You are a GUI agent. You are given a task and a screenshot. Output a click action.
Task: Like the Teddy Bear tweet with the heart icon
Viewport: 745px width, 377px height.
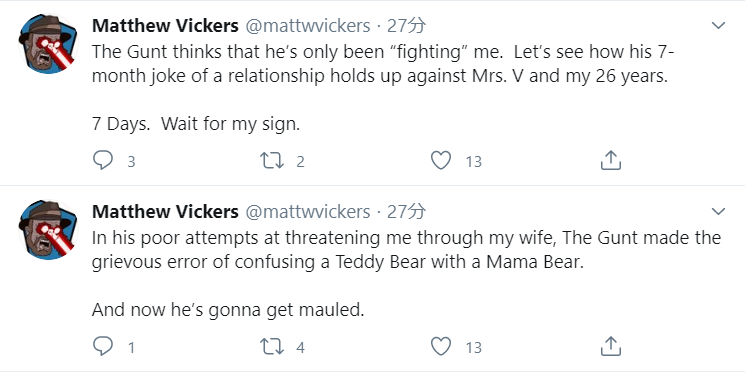441,346
